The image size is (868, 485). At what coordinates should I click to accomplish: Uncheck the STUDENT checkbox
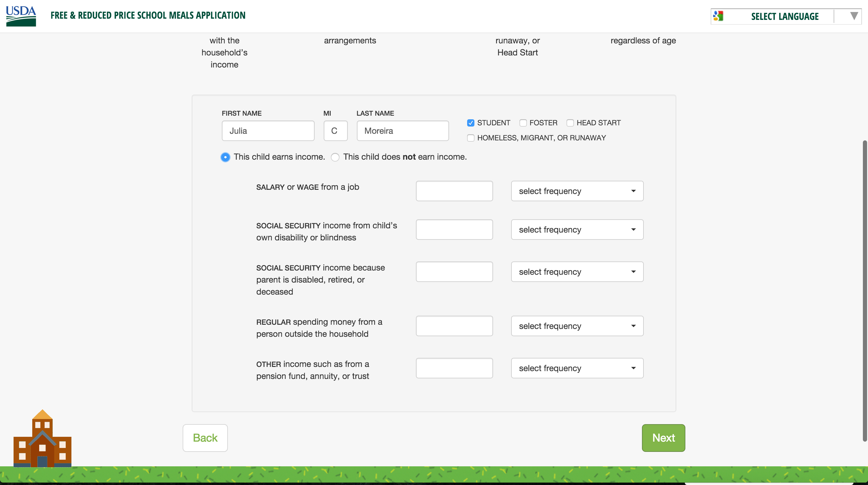(x=470, y=123)
